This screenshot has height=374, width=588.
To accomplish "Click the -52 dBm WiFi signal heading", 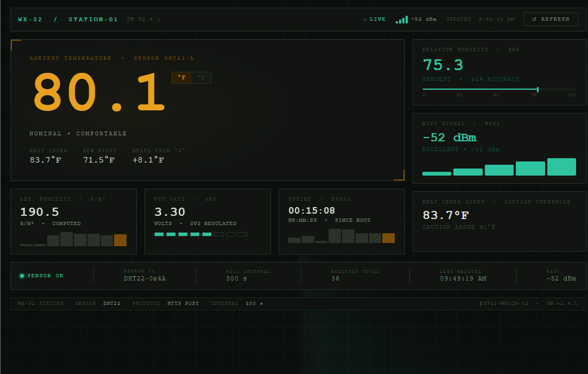I will click(x=449, y=138).
